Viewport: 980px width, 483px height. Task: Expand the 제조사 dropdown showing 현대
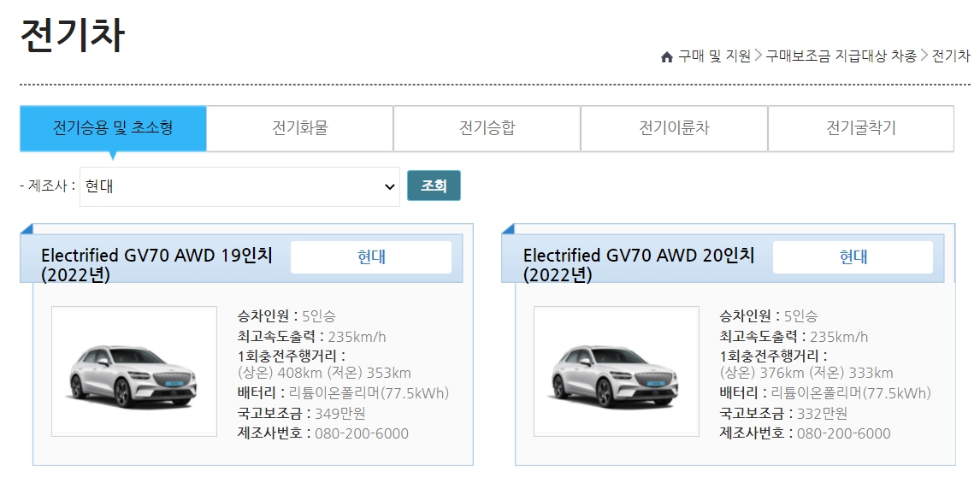[239, 186]
